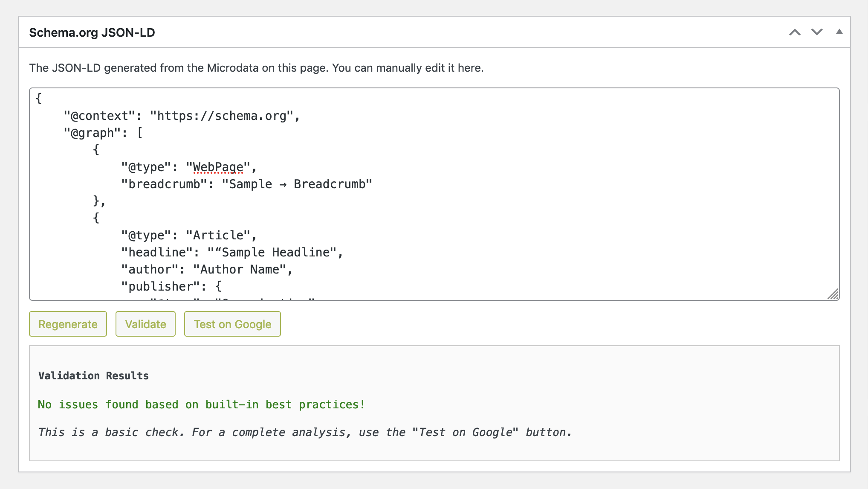Click the Schema.org JSON-LD panel title
Image resolution: width=868 pixels, height=489 pixels.
[92, 33]
